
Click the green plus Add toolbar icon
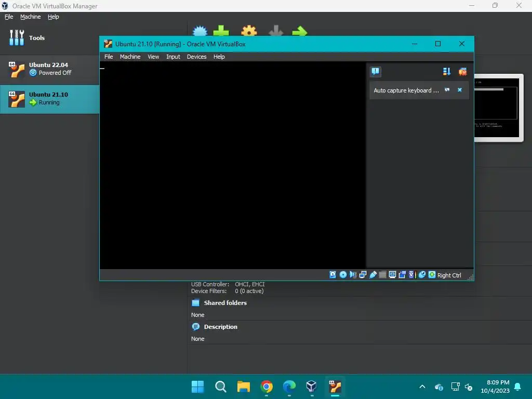pyautogui.click(x=221, y=31)
